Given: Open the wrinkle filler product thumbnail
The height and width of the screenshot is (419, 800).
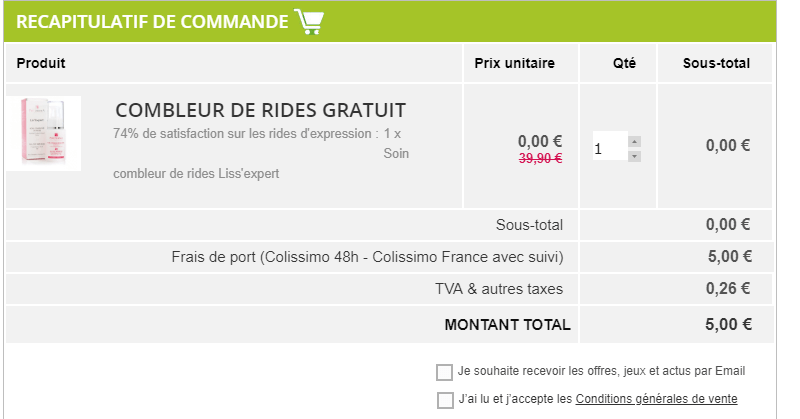Looking at the screenshot, I should [x=44, y=133].
